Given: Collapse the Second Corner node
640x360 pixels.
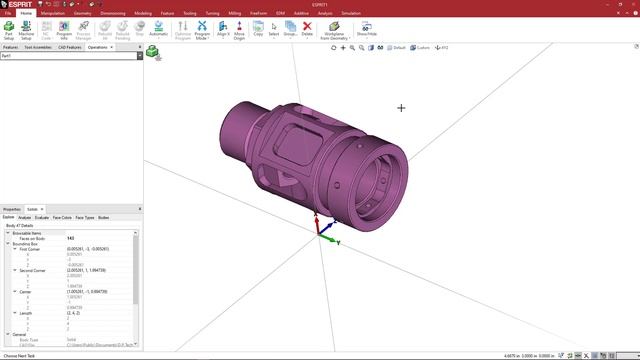Looking at the screenshot, I should (x=15, y=270).
